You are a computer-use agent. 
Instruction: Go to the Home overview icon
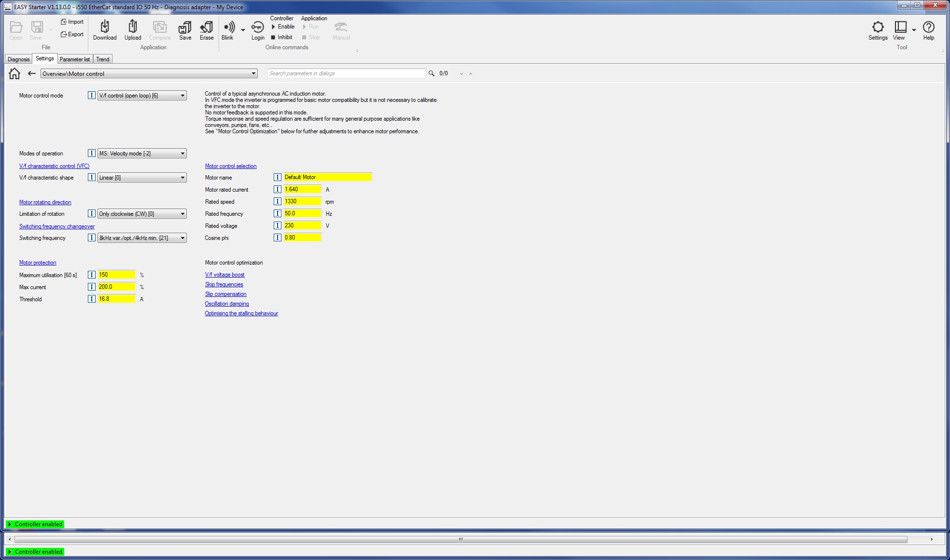[14, 73]
